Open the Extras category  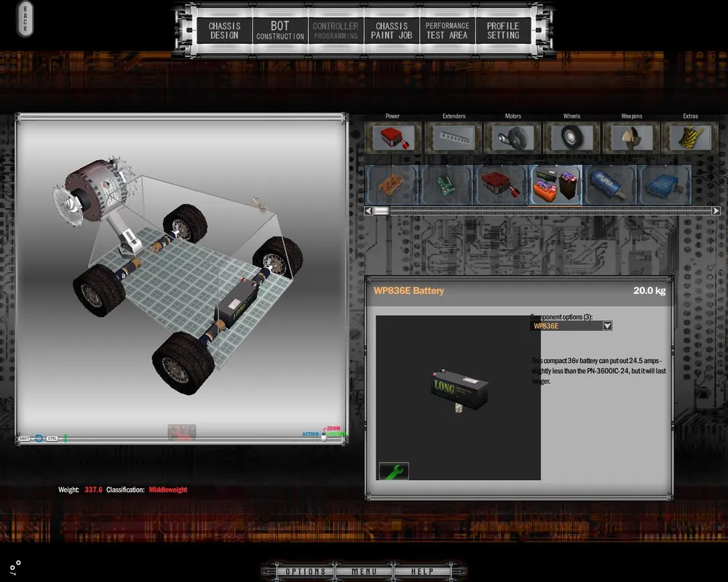pyautogui.click(x=690, y=137)
